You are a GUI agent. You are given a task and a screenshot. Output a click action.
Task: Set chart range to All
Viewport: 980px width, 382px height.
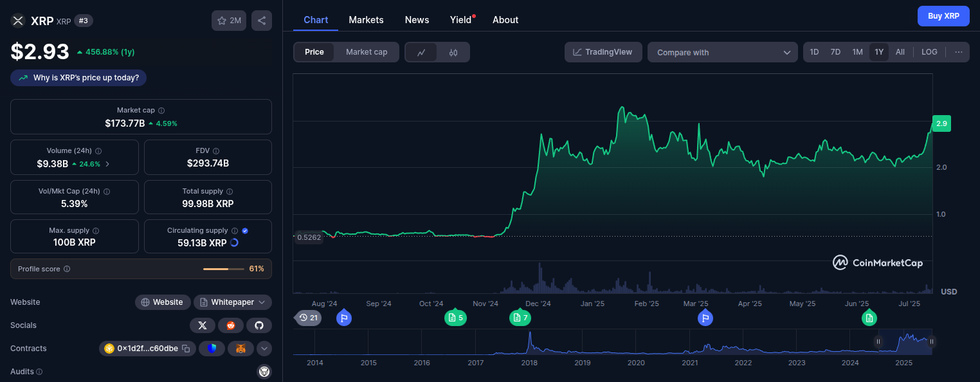[x=900, y=52]
